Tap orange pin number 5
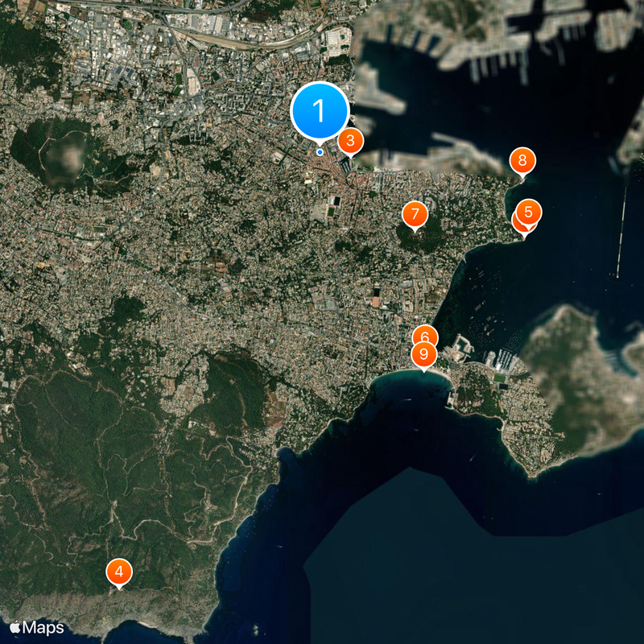This screenshot has width=644, height=644. (x=529, y=212)
